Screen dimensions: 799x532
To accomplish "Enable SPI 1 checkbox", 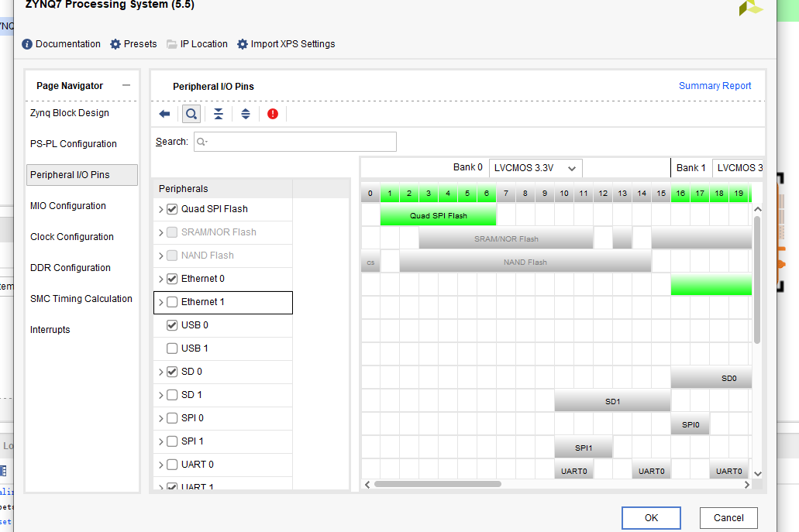I will (172, 441).
